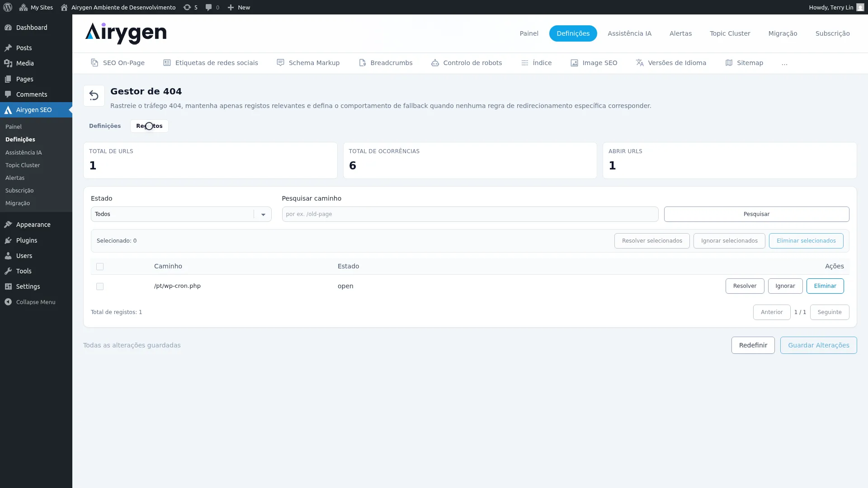868x488 pixels.
Task: Open Painel in sidebar submenu
Action: 14,127
